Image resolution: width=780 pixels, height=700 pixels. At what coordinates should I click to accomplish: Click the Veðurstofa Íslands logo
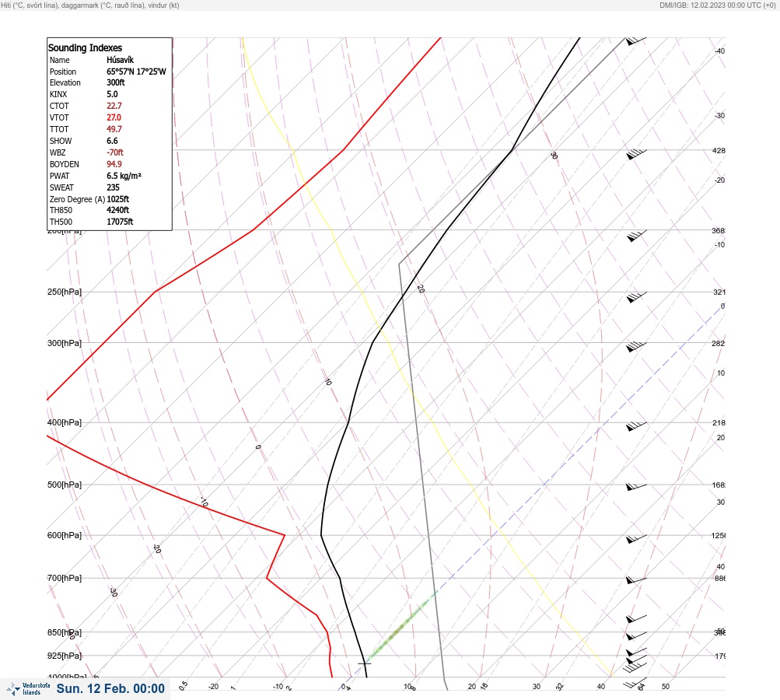[28, 689]
